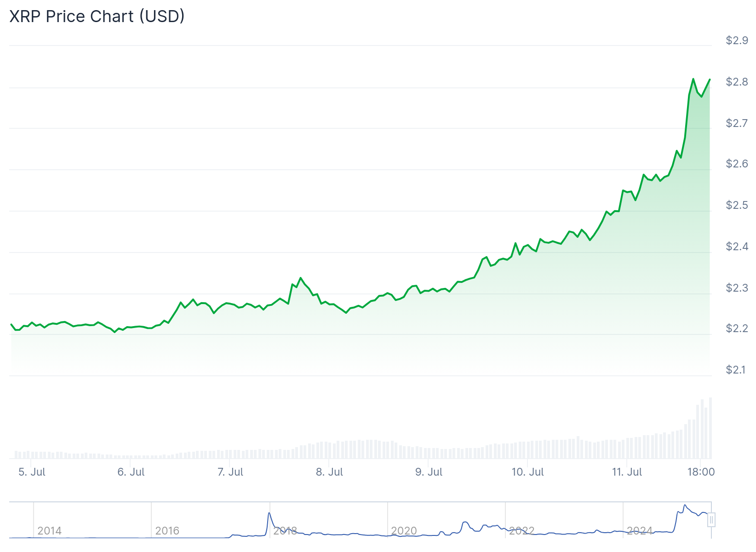Click the 2020 year in the navigator

(404, 531)
